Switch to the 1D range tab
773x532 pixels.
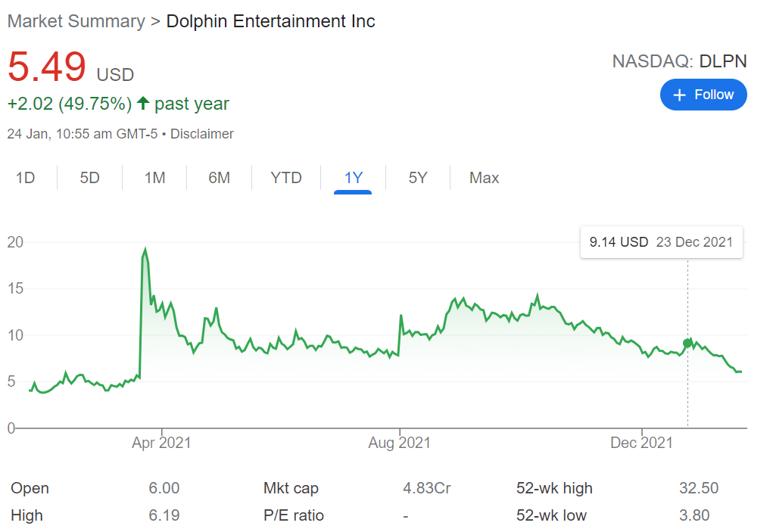25,177
